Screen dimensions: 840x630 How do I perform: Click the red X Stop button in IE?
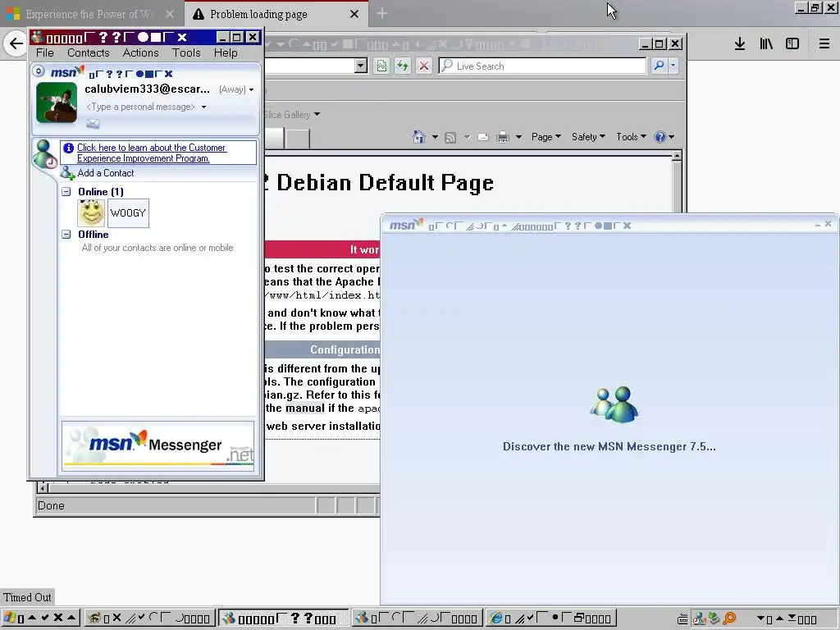pyautogui.click(x=424, y=66)
